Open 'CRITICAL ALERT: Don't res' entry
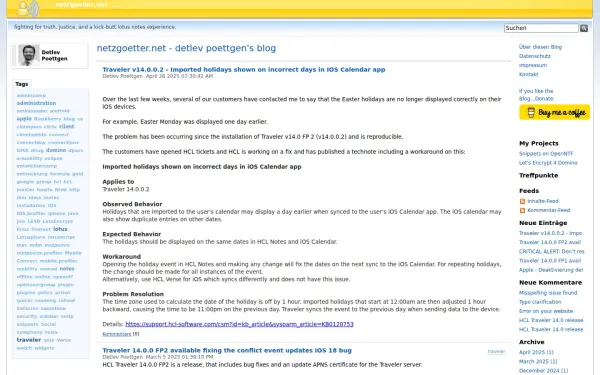The height and width of the screenshot is (375, 600). (551, 252)
